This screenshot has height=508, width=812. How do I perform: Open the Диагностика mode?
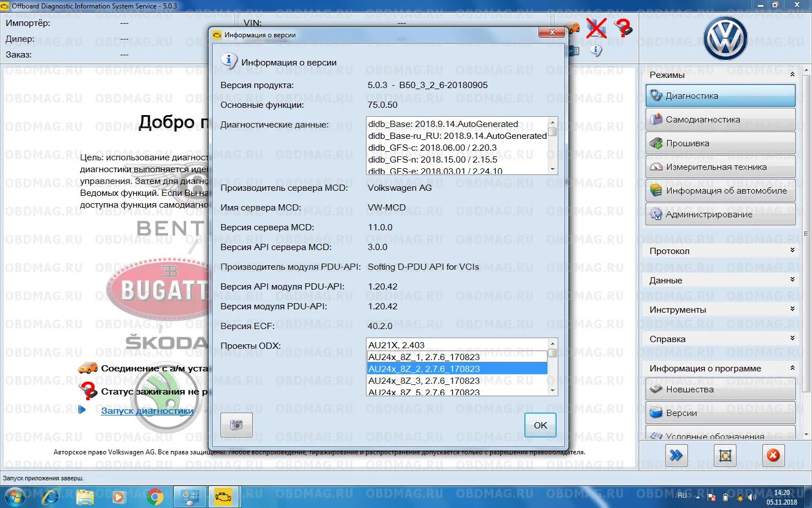[x=720, y=96]
